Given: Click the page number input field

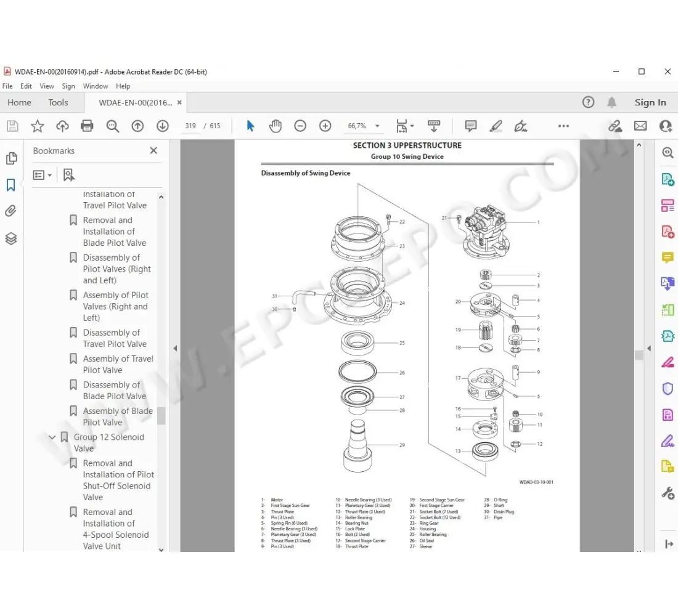Looking at the screenshot, I should 190,126.
